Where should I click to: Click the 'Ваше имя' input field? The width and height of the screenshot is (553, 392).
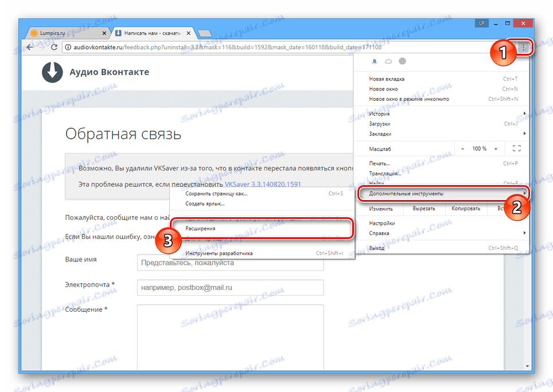(x=230, y=263)
